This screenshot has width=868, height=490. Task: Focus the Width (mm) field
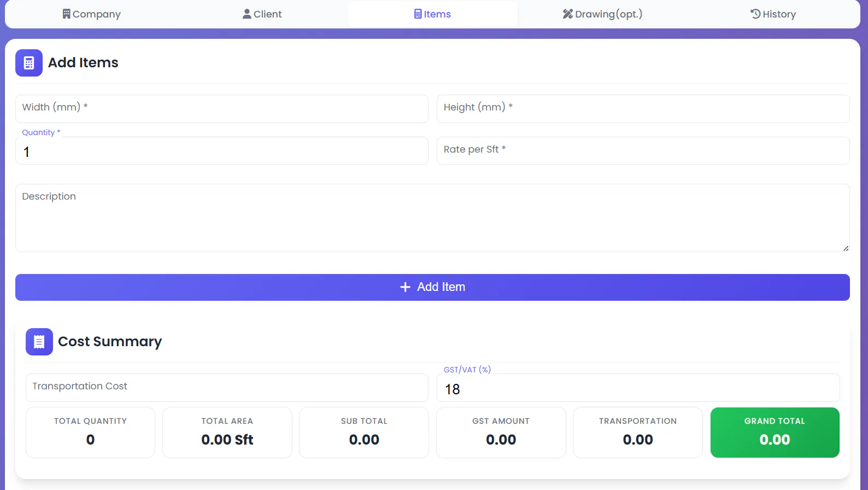[x=222, y=109]
